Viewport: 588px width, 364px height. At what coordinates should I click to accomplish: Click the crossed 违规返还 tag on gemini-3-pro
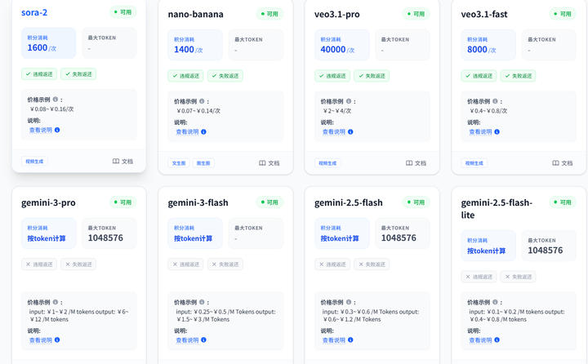coord(39,264)
